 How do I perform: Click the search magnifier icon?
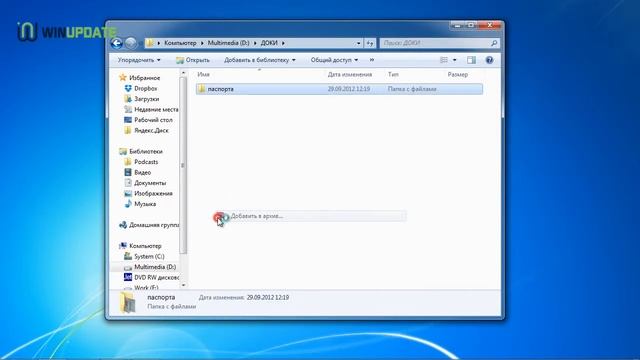point(494,43)
